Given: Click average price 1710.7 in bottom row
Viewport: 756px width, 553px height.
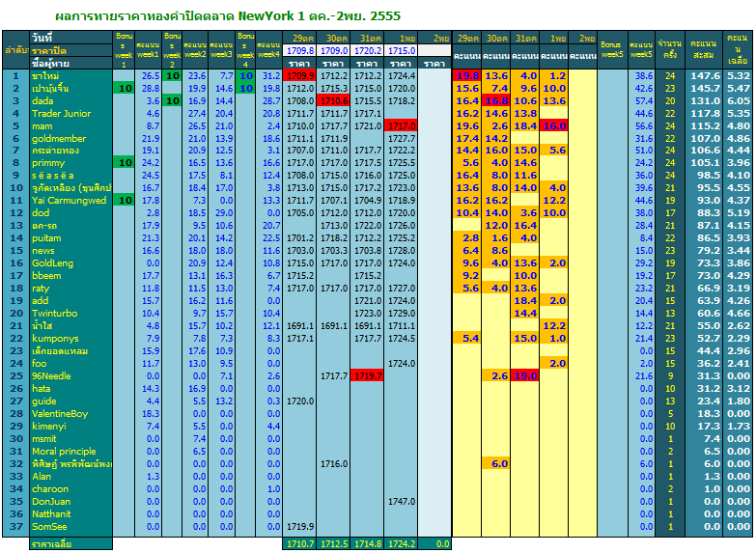Looking at the screenshot, I should [300, 544].
